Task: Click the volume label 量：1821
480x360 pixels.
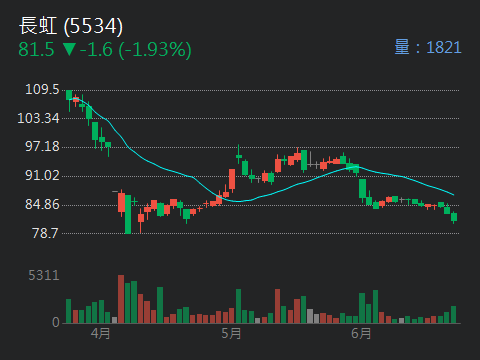Action: click(x=428, y=47)
